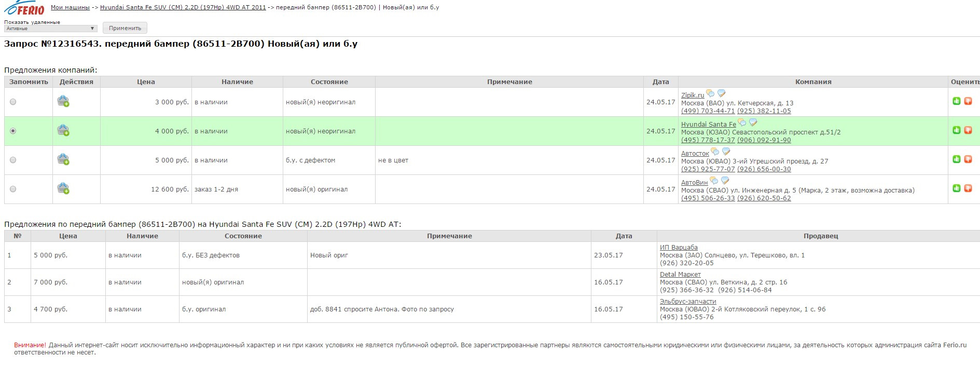Image resolution: width=980 pixels, height=367 pixels.
Task: Click the cart icon in the Автосток row
Action: point(63,159)
